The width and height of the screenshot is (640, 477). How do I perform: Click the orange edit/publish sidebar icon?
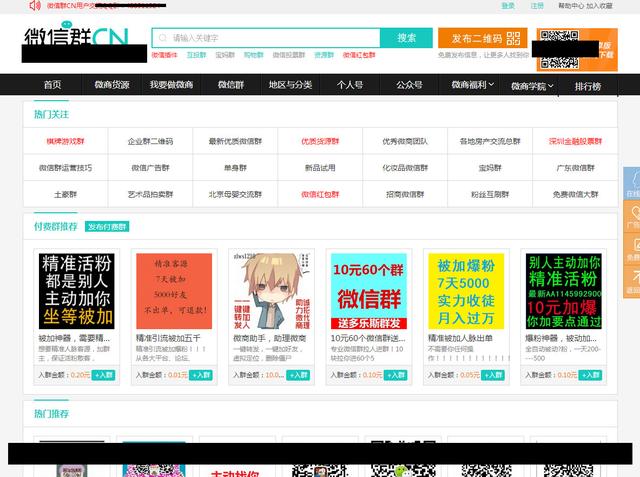pyautogui.click(x=632, y=249)
